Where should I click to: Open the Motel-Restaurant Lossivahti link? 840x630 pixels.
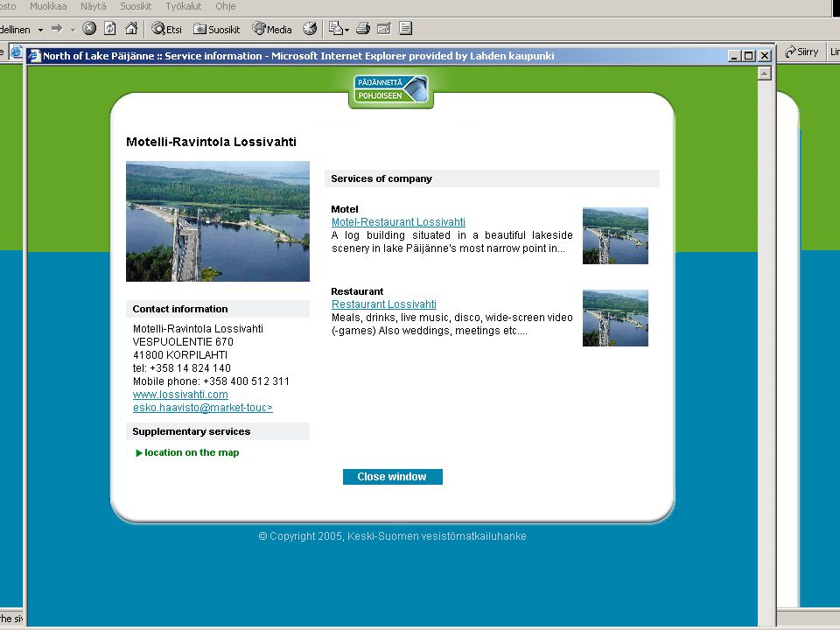(398, 221)
